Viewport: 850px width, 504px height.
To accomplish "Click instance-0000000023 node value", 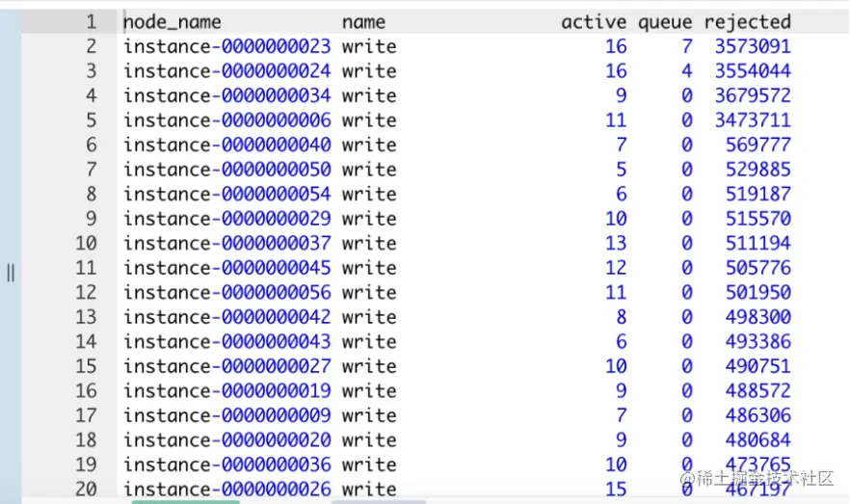I will [x=226, y=46].
